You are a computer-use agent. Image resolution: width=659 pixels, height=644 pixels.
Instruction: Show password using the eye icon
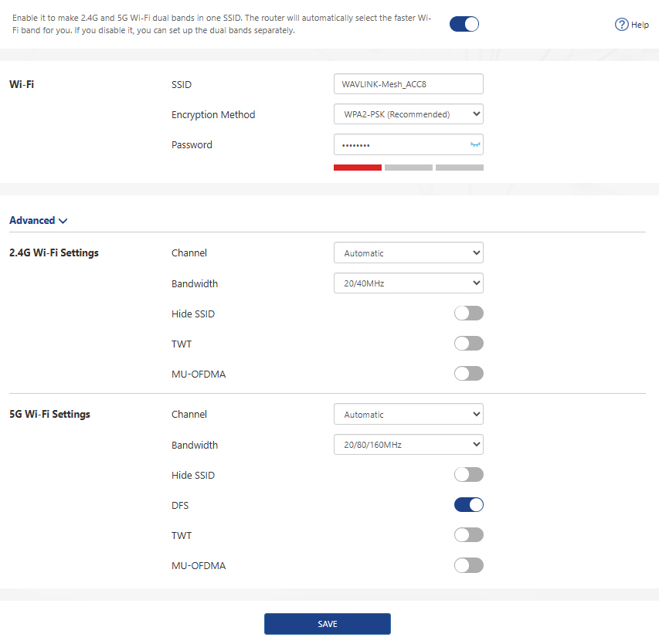(x=475, y=145)
